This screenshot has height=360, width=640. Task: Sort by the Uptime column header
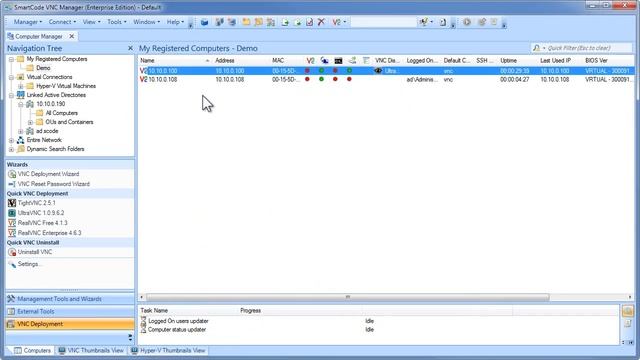point(517,60)
